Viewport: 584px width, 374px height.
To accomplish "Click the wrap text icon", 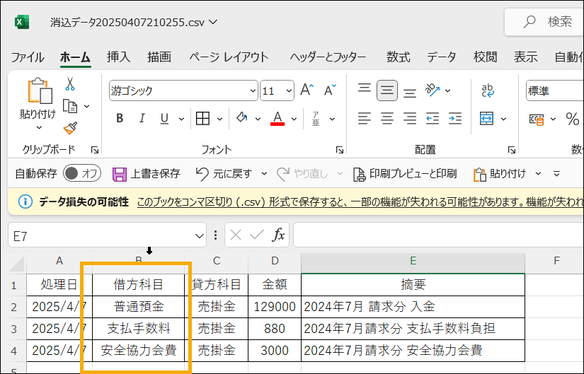I will click(488, 90).
